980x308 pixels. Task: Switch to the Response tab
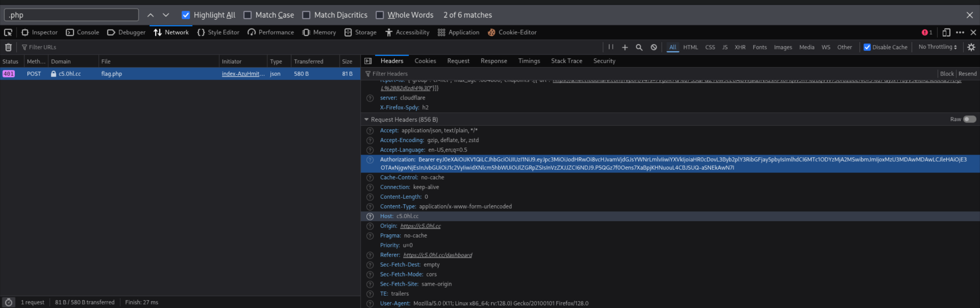[493, 61]
